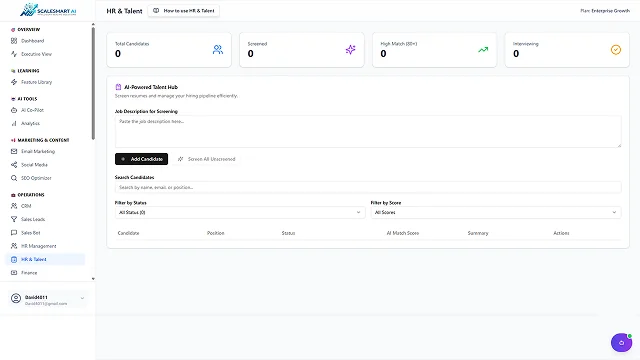Click the book icon in How-to button
The height and width of the screenshot is (360, 640).
click(x=156, y=11)
